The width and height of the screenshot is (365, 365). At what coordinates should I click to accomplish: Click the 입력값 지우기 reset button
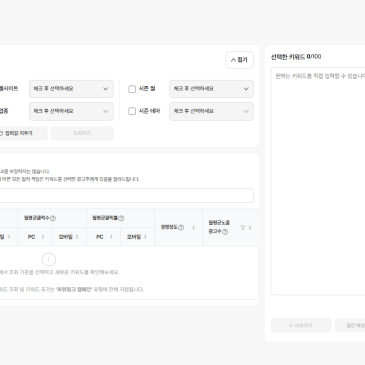pyautogui.click(x=20, y=133)
